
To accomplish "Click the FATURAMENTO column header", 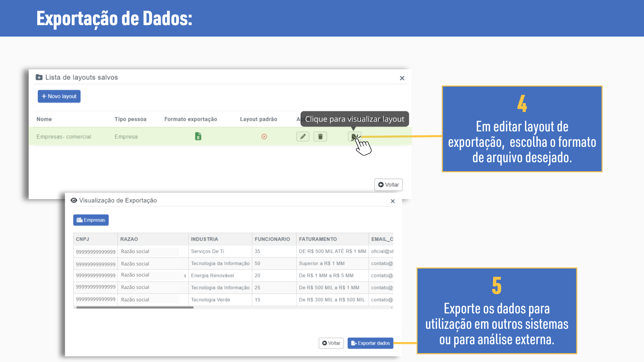I will [x=318, y=239].
